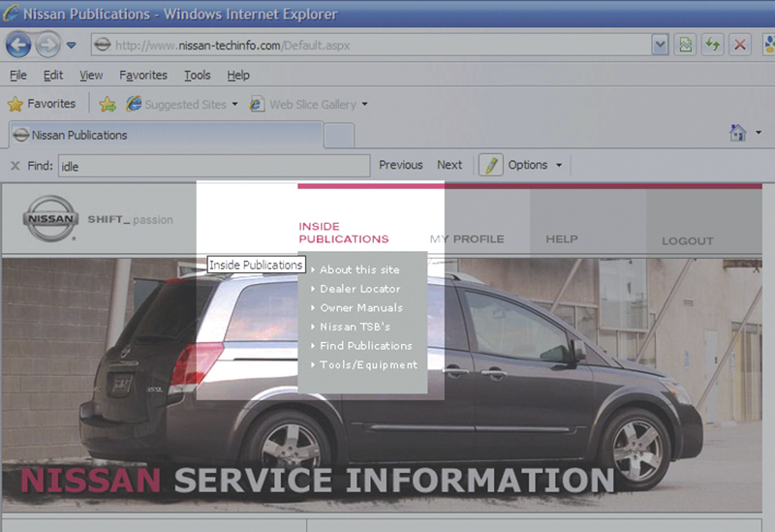Click the Refresh page icon

712,46
